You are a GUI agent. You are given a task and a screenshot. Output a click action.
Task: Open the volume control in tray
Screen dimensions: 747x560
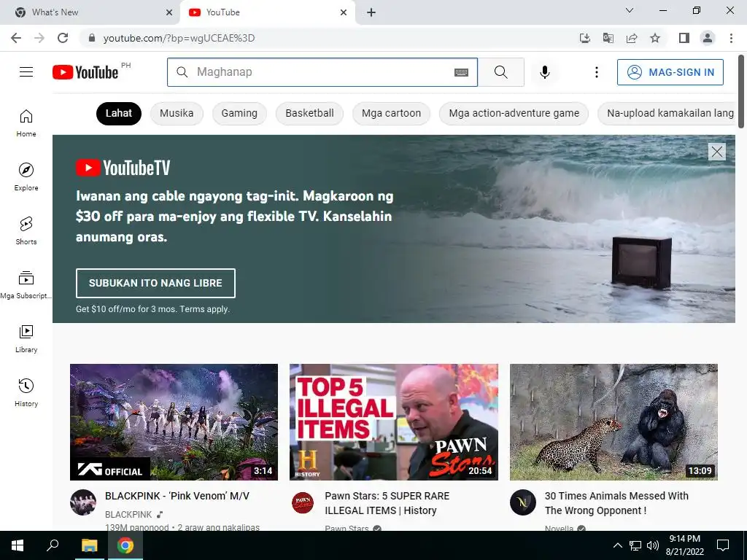pyautogui.click(x=653, y=545)
